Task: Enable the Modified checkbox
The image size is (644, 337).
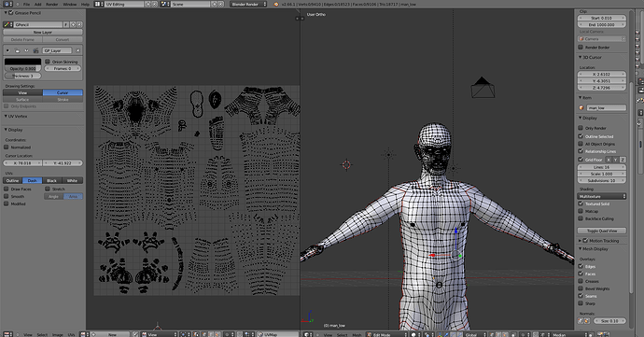Action: [x=7, y=204]
